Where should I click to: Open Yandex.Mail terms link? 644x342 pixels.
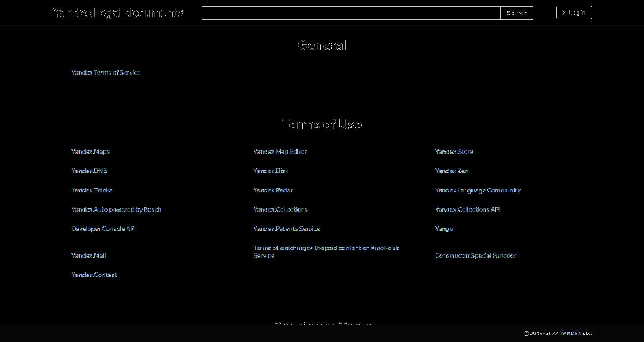pyautogui.click(x=88, y=256)
